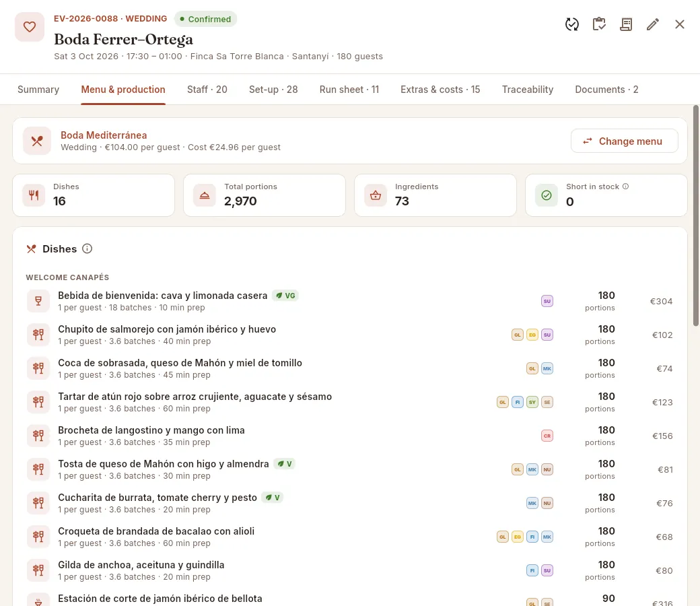Screen dimensions: 700x606
Task: View the Run sheet · 11 tab
Action: pos(349,90)
